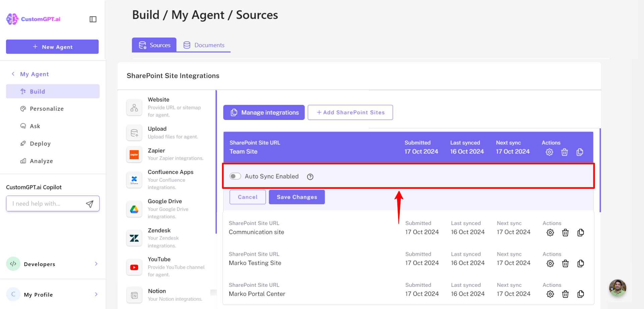Delete the Communication site integration
Viewport: 644px width, 309px height.
coord(565,233)
